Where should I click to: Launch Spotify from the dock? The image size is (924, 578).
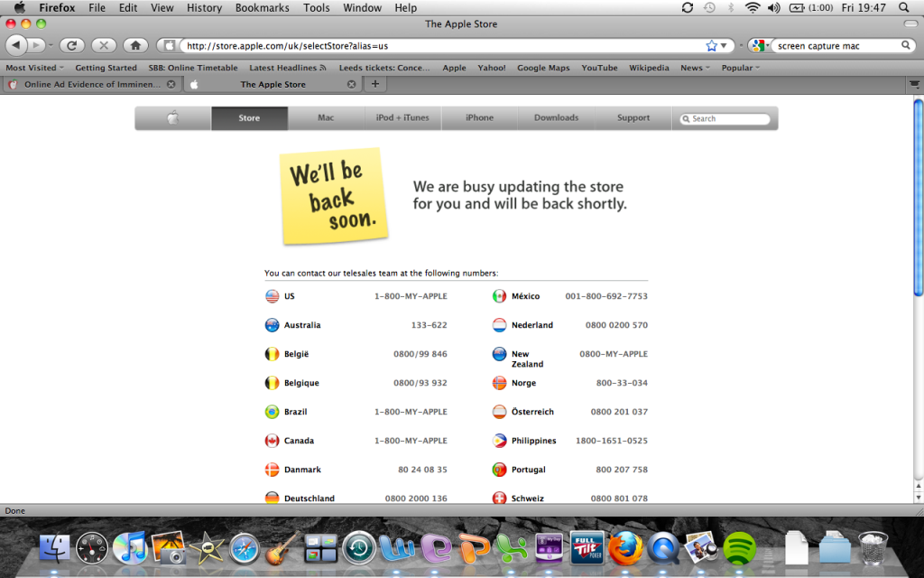[x=739, y=548]
